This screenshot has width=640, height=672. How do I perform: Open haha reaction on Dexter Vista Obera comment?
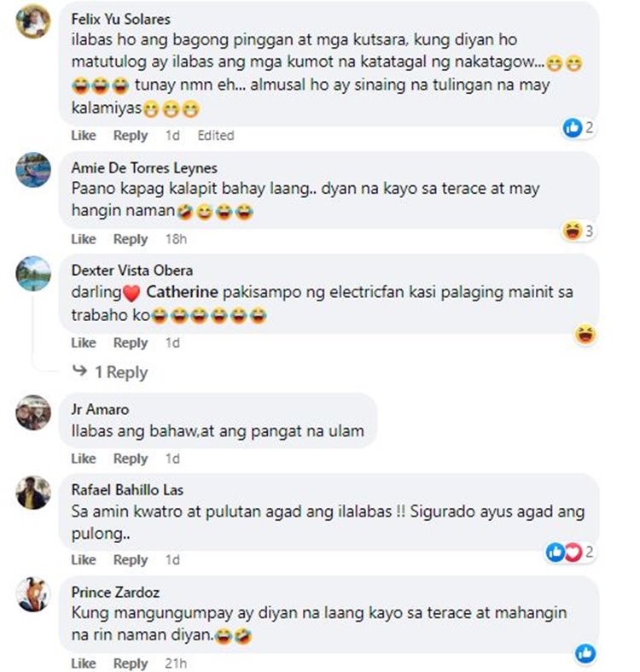coord(585,335)
